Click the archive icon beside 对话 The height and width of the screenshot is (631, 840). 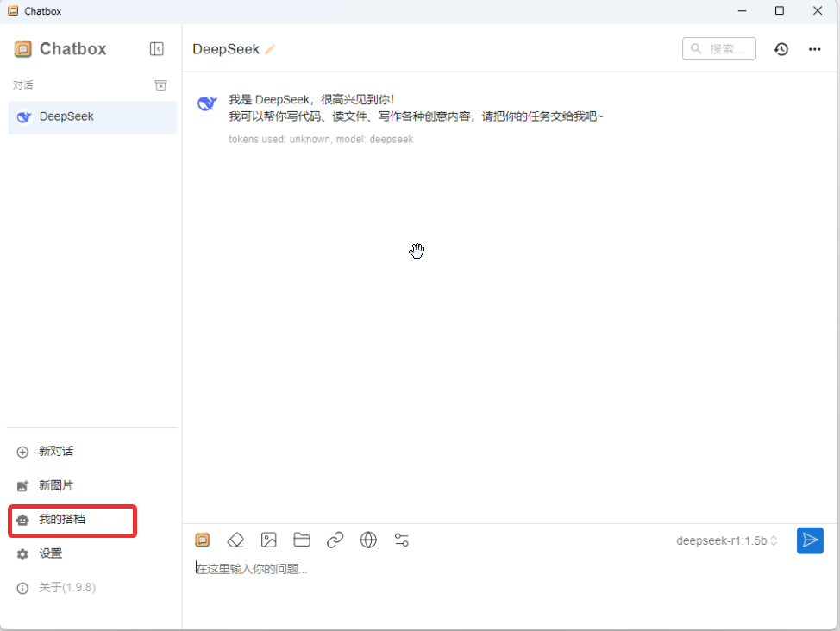[160, 85]
